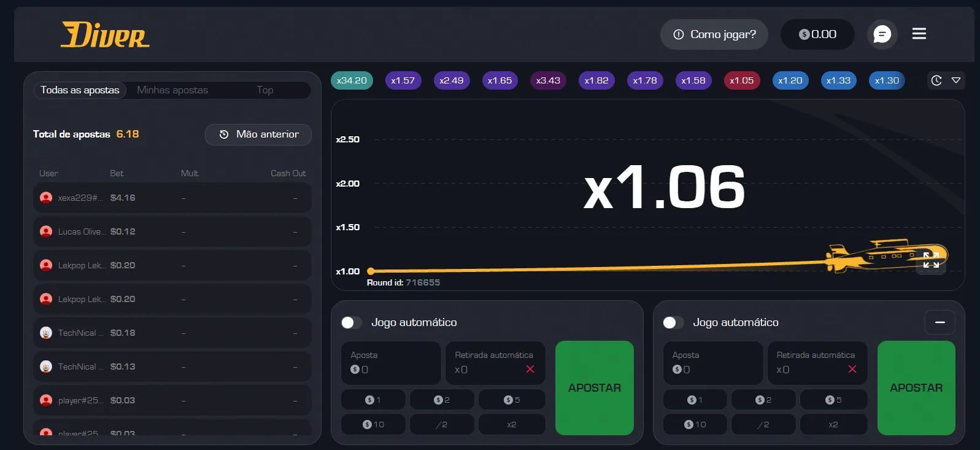Switch to the Minhas apostas tab
The width and height of the screenshot is (980, 450).
pyautogui.click(x=172, y=90)
